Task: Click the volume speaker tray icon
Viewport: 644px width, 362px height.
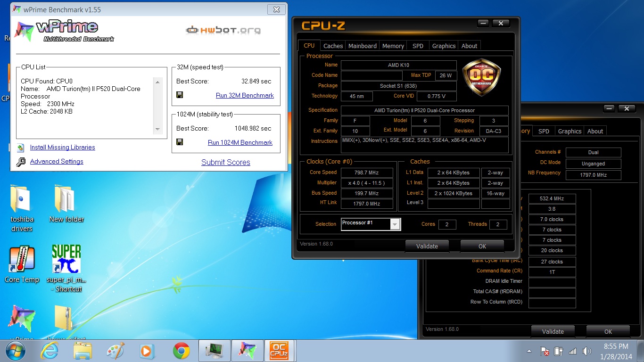Action: coord(587,351)
